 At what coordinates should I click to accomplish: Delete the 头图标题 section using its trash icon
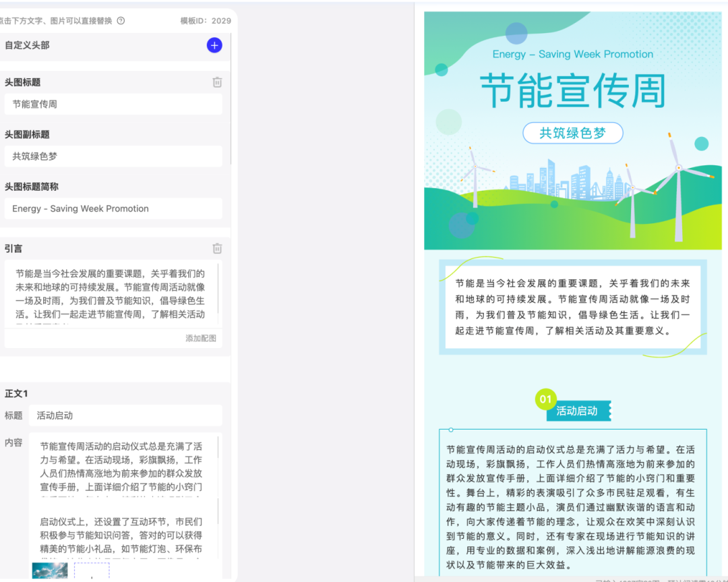click(217, 82)
